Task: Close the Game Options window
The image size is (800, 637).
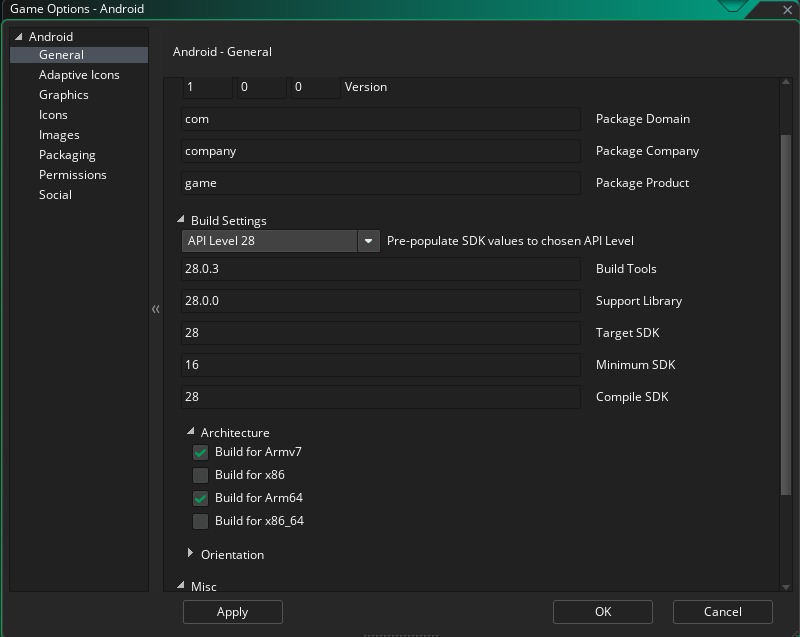Action: pos(788,9)
